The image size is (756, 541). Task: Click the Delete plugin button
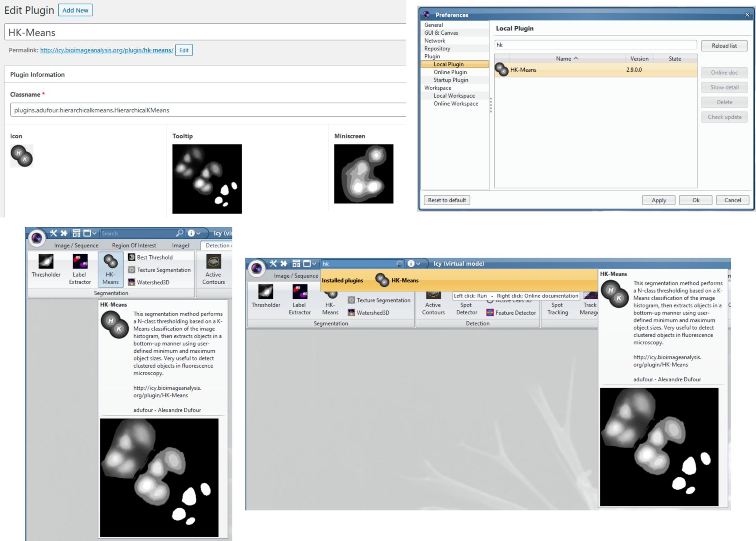(724, 102)
